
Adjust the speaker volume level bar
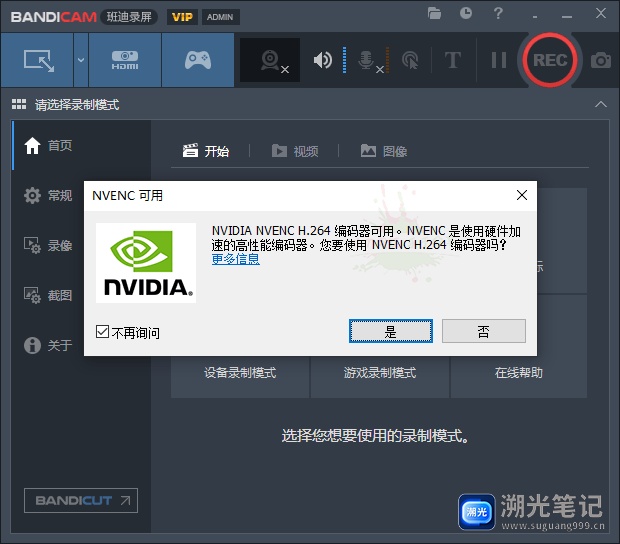tap(344, 60)
